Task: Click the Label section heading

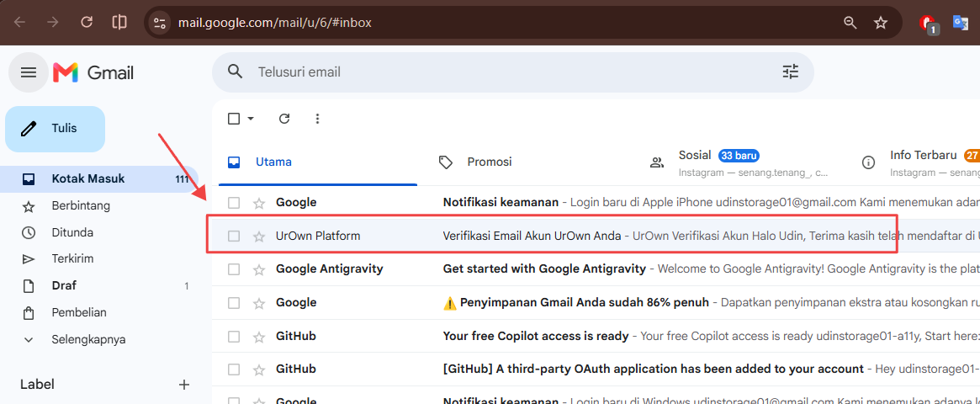Action: [x=38, y=384]
